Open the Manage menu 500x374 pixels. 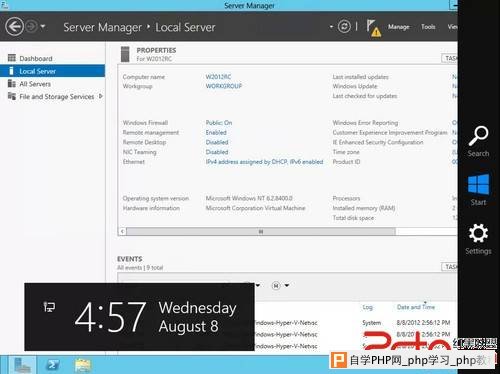[x=398, y=27]
